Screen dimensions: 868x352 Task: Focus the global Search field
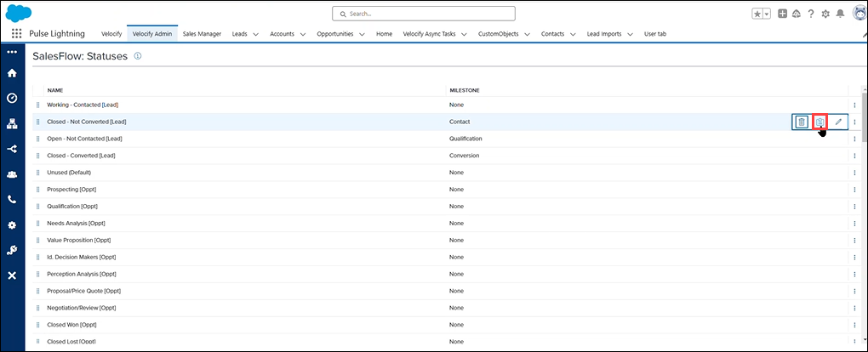pyautogui.click(x=424, y=14)
